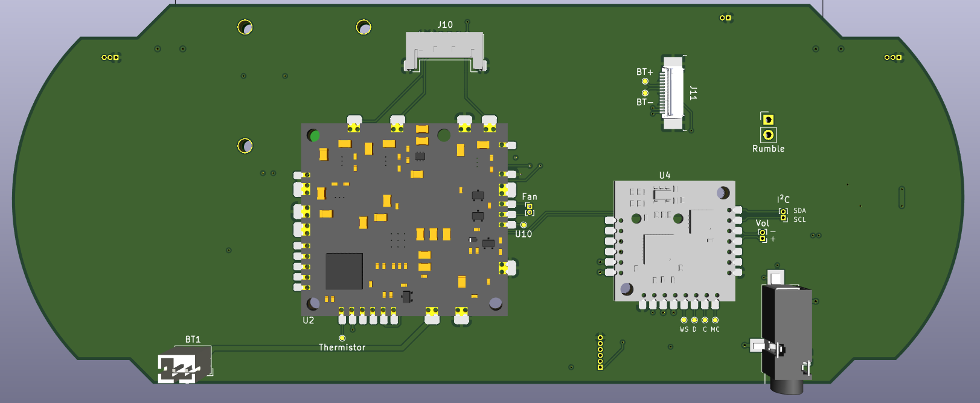Click the three-pad header at top left edge
Image resolution: width=980 pixels, height=403 pixels.
[110, 57]
